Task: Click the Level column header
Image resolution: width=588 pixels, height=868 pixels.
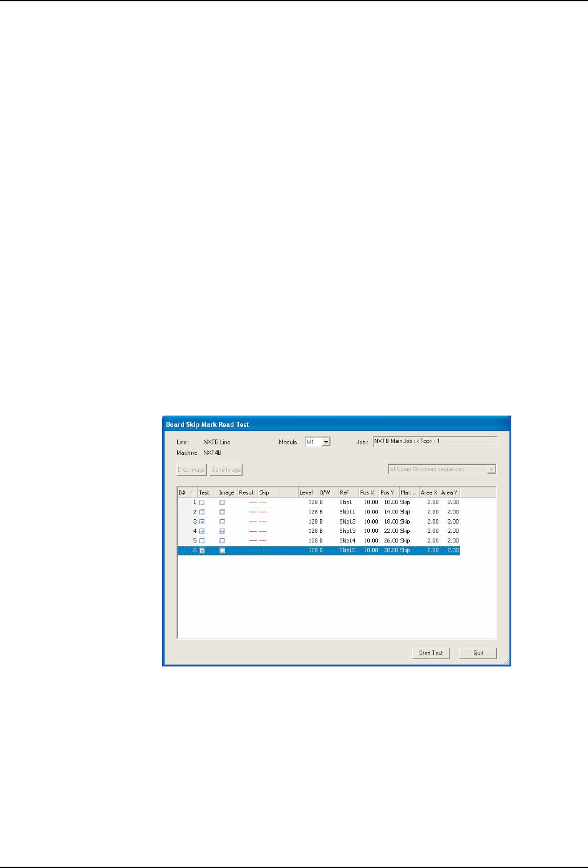Action: tap(307, 492)
